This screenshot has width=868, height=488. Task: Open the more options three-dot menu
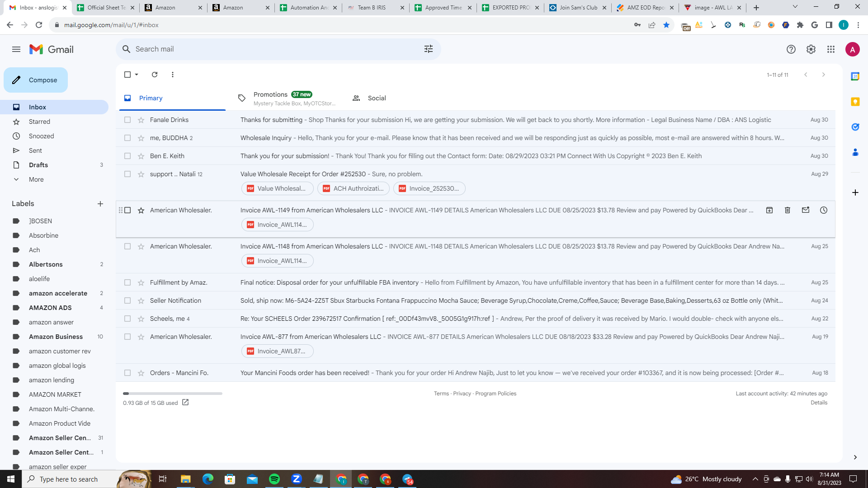click(x=173, y=75)
